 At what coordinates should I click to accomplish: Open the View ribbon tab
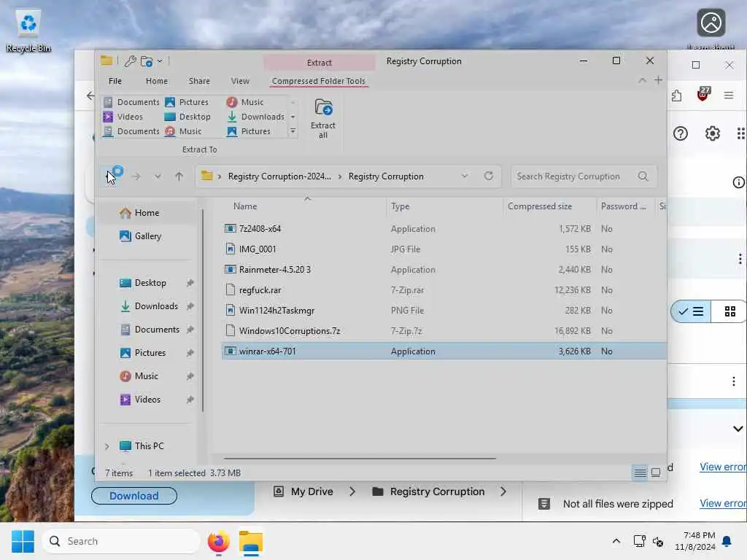coord(240,81)
